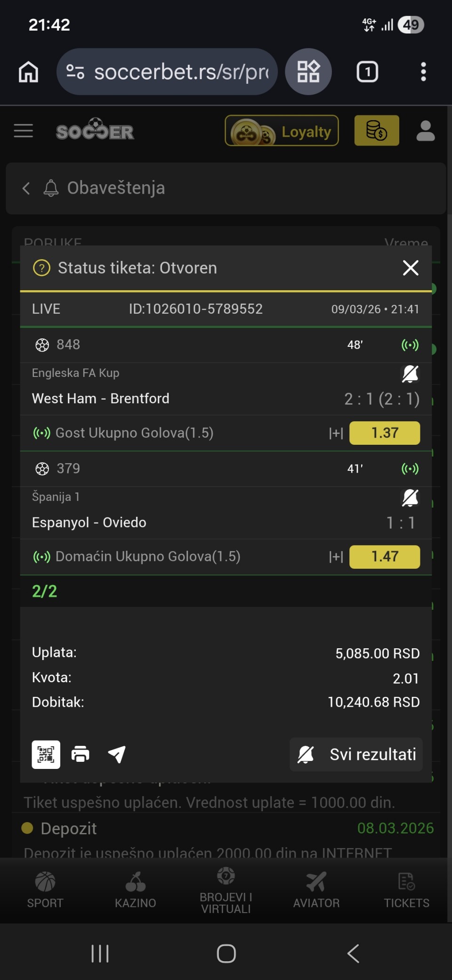The image size is (452, 980).
Task: Toggle notifications for Espanyol - Oviedo
Action: coord(410,498)
